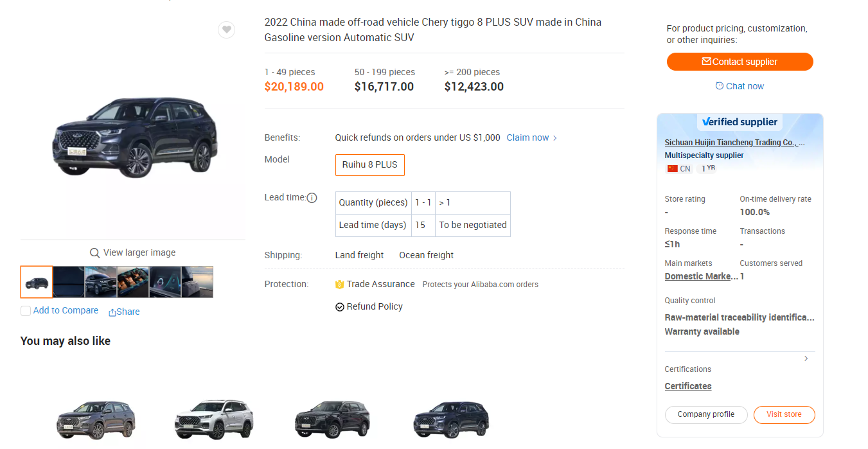Click the envelope icon on Contact supplier

pyautogui.click(x=707, y=62)
